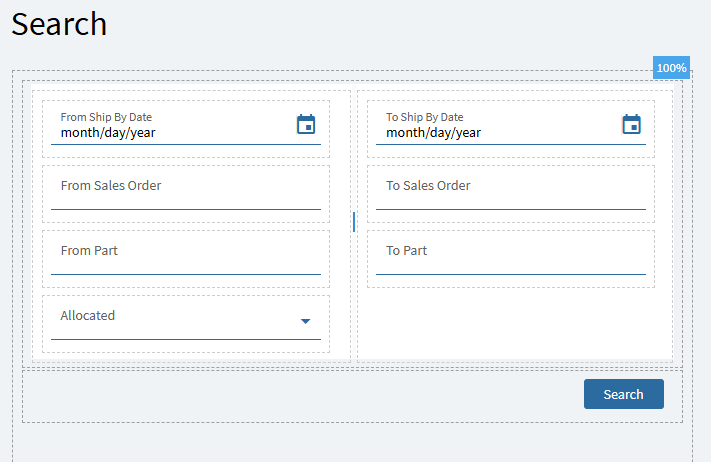The height and width of the screenshot is (462, 711).
Task: Click the From Ship By Date label
Action: [x=106, y=117]
